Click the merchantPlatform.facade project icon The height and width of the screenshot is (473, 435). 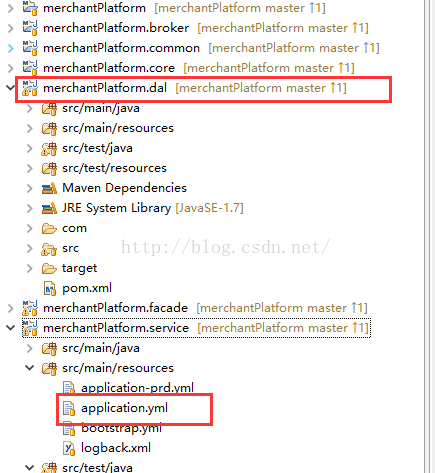tap(30, 308)
